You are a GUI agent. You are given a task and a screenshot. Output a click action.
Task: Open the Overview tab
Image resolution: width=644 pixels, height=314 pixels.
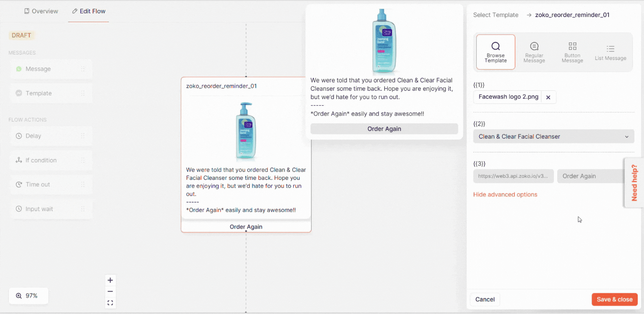coord(41,11)
